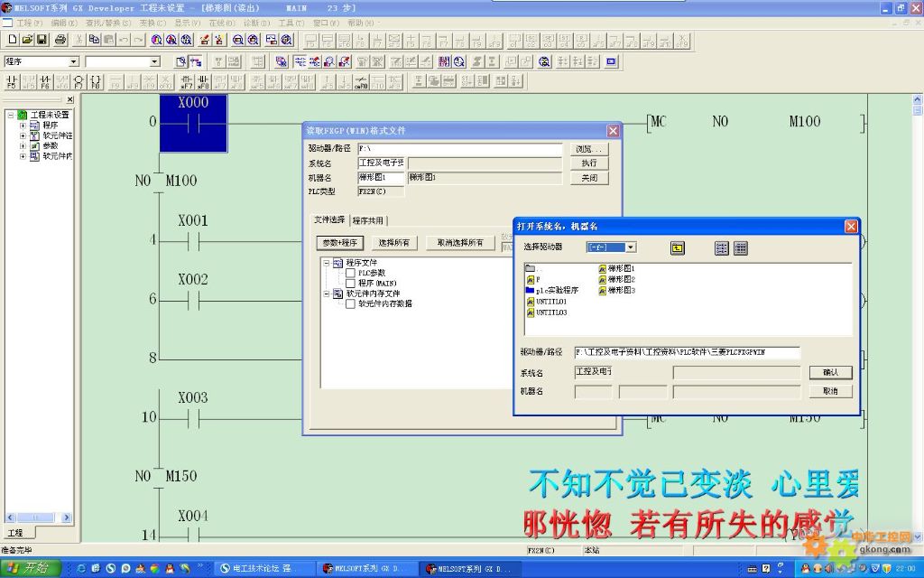Collapse the 工程未设置 tree root
This screenshot has width=924, height=578.
tap(10, 115)
